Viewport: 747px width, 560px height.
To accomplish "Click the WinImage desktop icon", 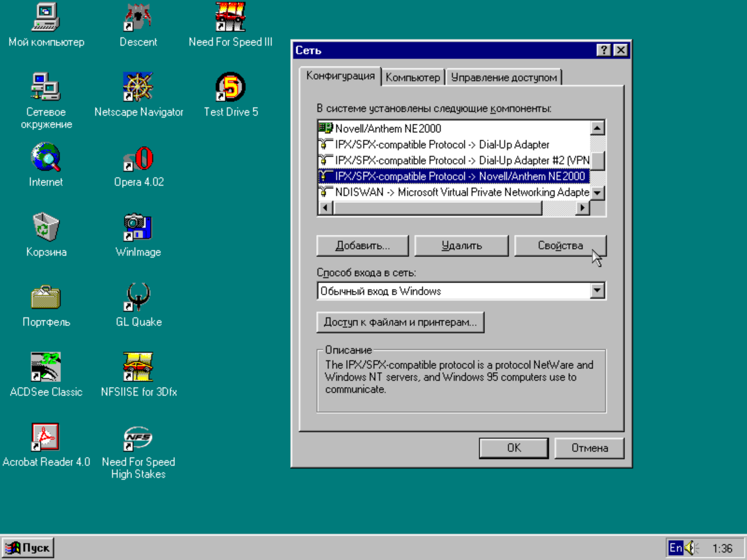I will click(x=138, y=228).
